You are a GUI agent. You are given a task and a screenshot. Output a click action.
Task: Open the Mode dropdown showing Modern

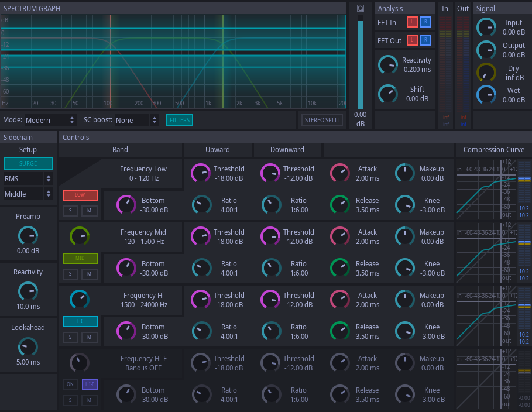pyautogui.click(x=50, y=120)
